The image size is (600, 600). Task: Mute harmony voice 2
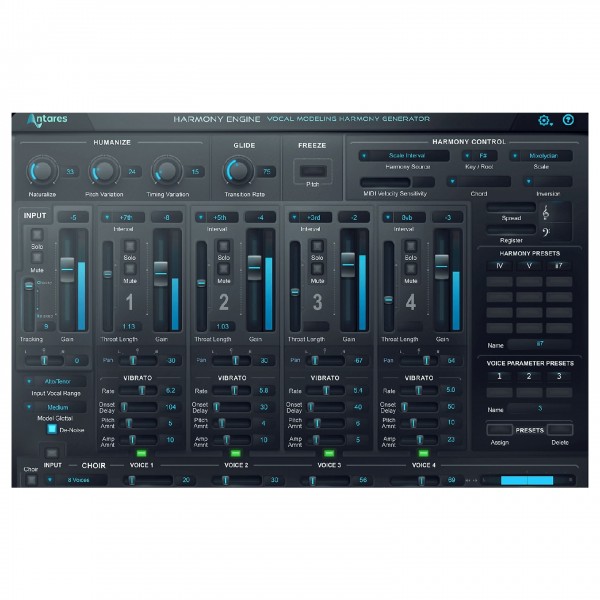point(223,269)
